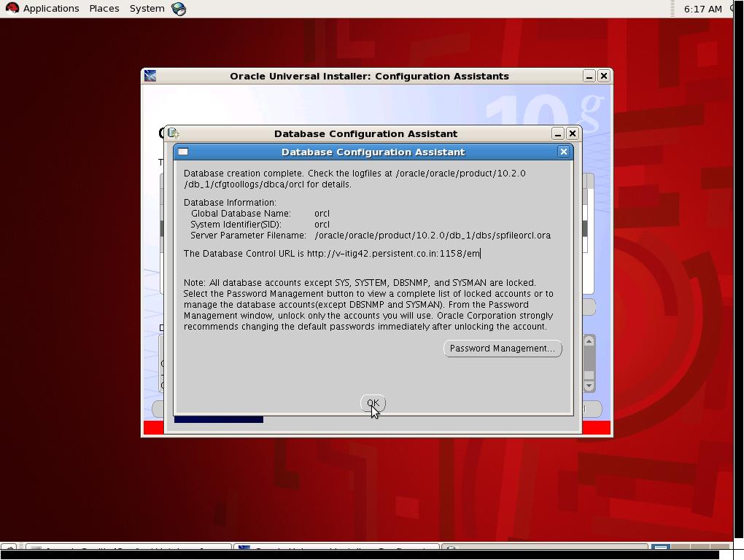This screenshot has height=560, width=744.
Task: Click the System Identifier(SID) value orcl
Action: coord(322,225)
